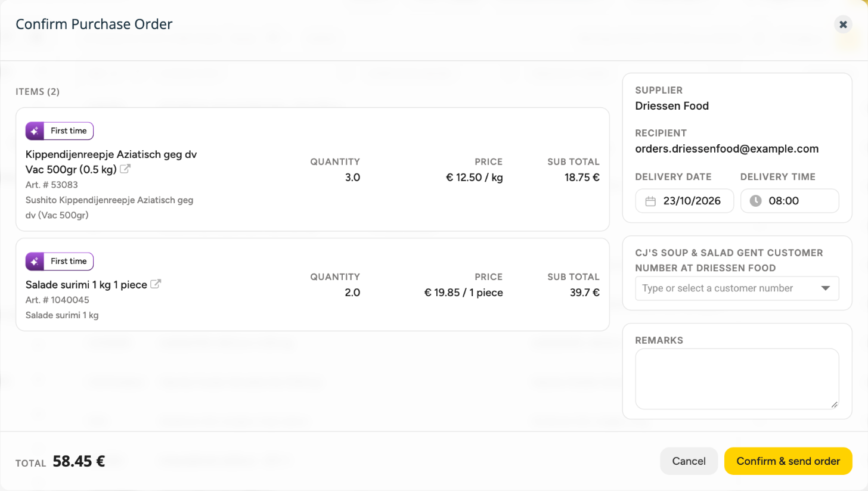Image resolution: width=868 pixels, height=491 pixels.
Task: Open external link icon for Kippendijenreepje item
Action: click(x=125, y=169)
